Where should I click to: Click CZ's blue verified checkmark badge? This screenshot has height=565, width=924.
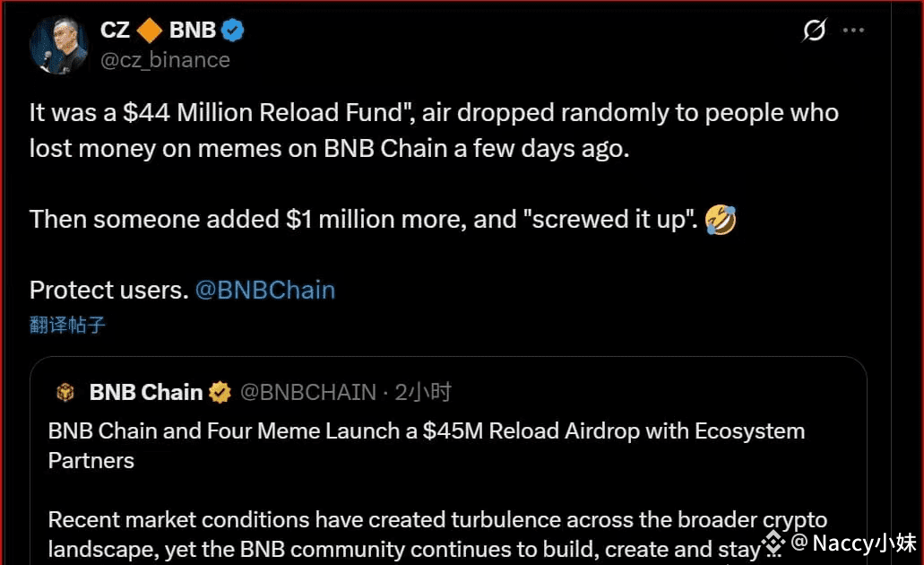tap(233, 30)
